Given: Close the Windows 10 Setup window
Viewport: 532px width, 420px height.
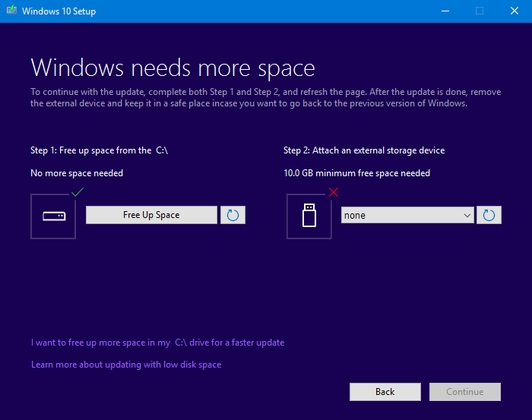Looking at the screenshot, I should (x=514, y=11).
